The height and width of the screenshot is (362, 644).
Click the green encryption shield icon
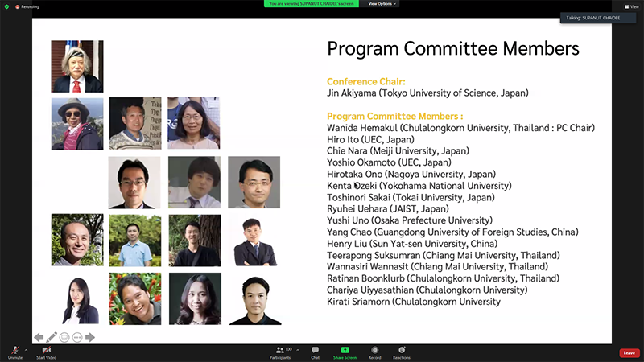pyautogui.click(x=6, y=6)
